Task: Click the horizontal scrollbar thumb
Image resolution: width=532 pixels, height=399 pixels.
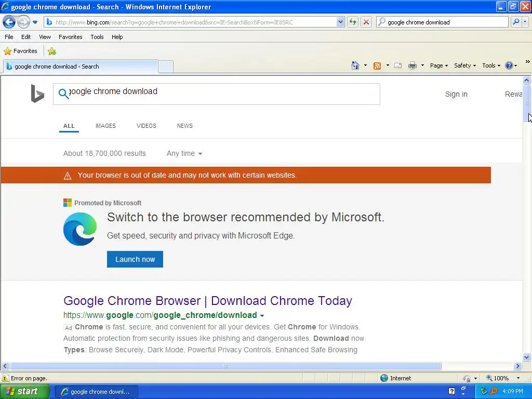Action: (225, 366)
